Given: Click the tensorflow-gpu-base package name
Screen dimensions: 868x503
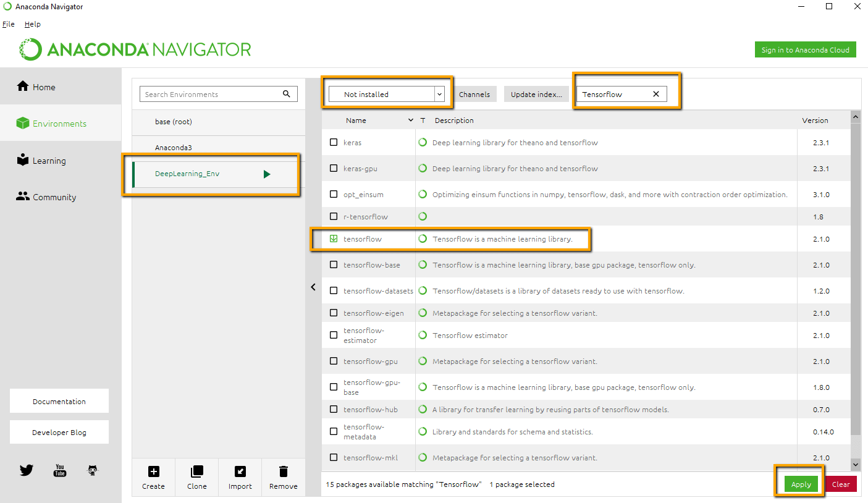Looking at the screenshot, I should (x=372, y=387).
